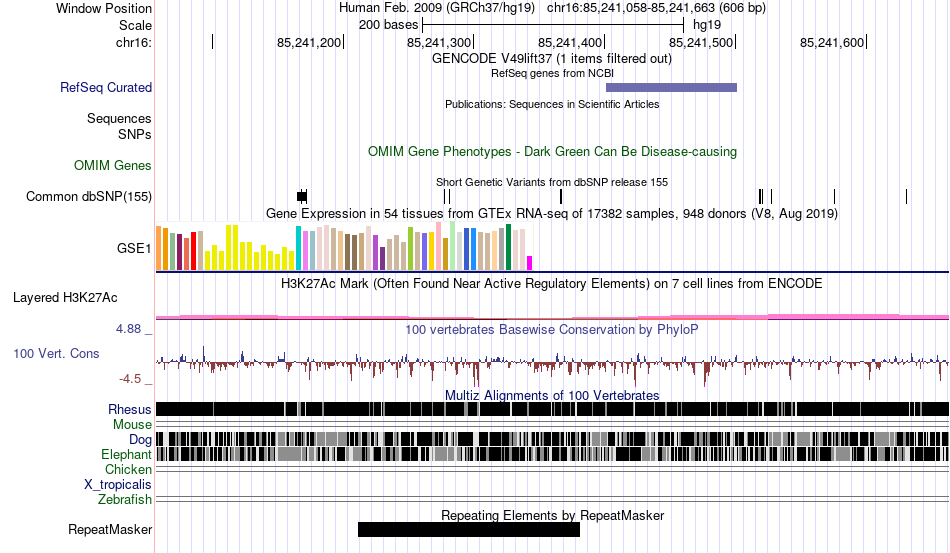Click the Scale track label
This screenshot has width=950, height=553.
pos(135,25)
